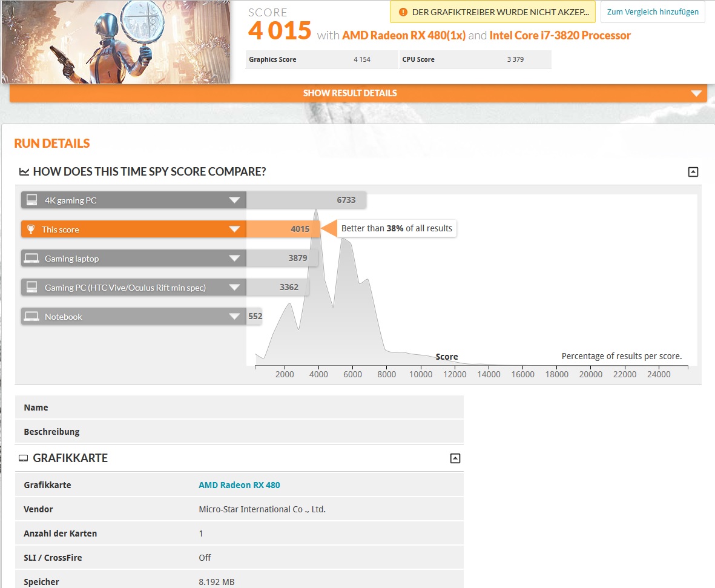715x588 pixels.
Task: Click chart icon beside 'How does this Time Spy score compare'
Action: pyautogui.click(x=24, y=172)
